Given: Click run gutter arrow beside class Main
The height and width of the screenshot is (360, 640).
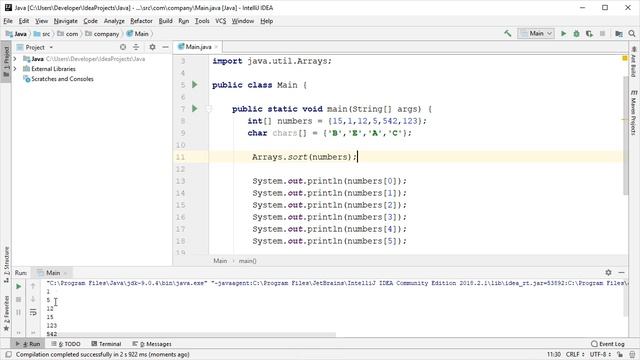Looking at the screenshot, I should click(195, 84).
